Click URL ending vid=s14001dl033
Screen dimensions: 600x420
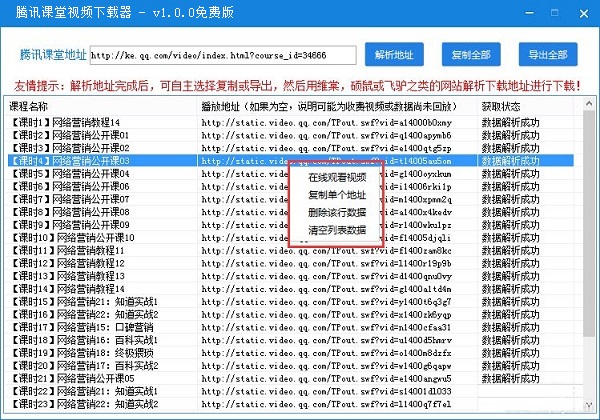click(326, 392)
